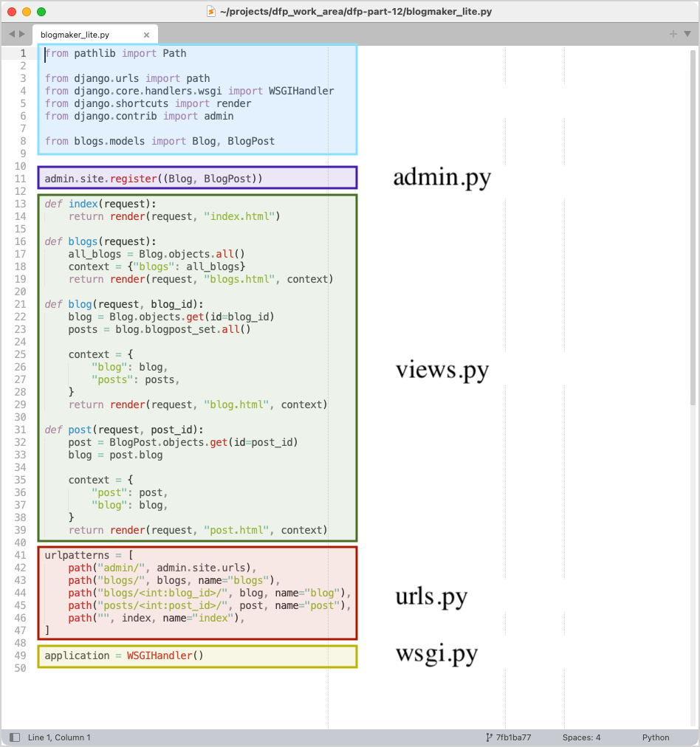Click the 7fb1ba77 git commit label
Viewport: 700px width, 747px height.
click(513, 737)
